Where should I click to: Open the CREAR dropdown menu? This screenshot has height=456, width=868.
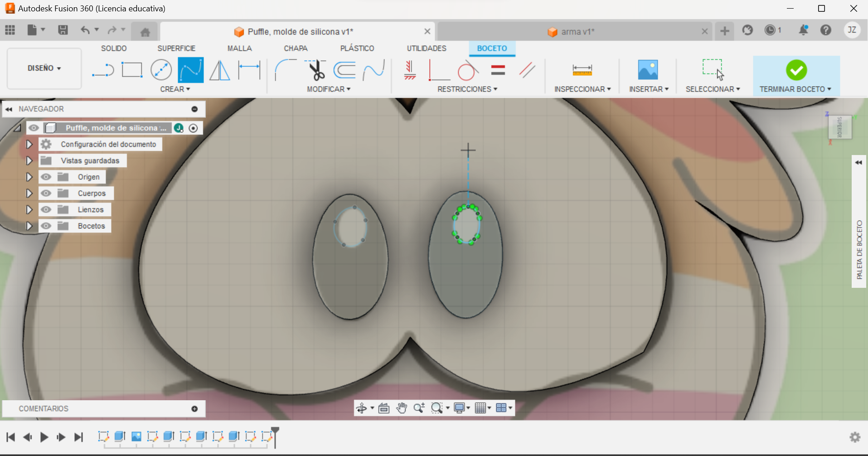[x=175, y=89]
